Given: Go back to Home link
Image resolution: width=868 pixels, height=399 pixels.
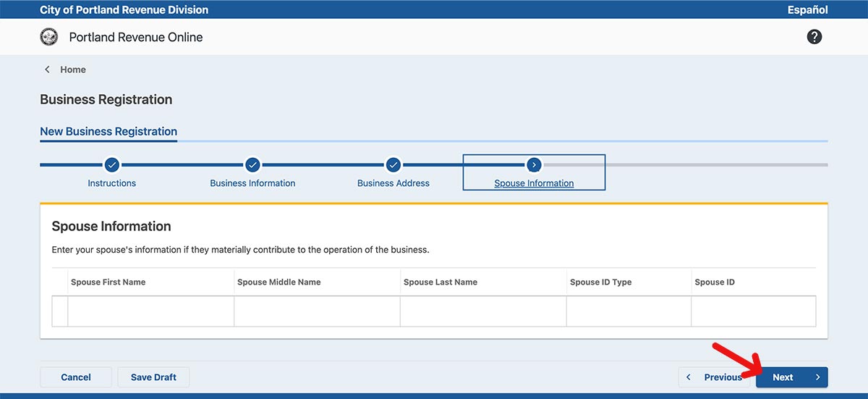Looking at the screenshot, I should coord(73,70).
